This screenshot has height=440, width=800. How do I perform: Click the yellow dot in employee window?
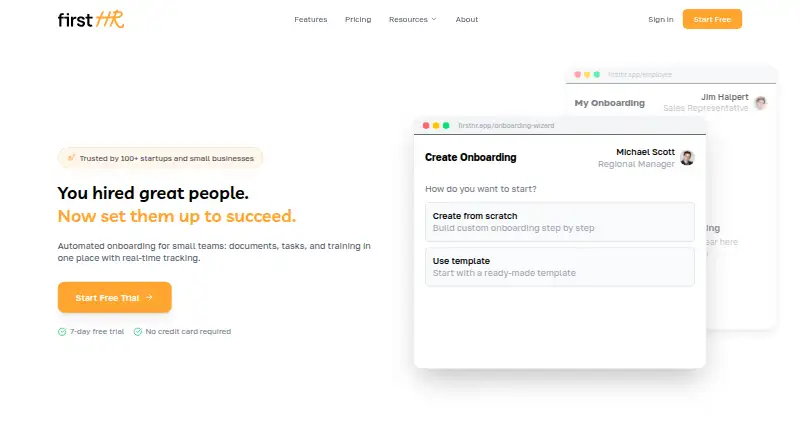click(x=587, y=75)
